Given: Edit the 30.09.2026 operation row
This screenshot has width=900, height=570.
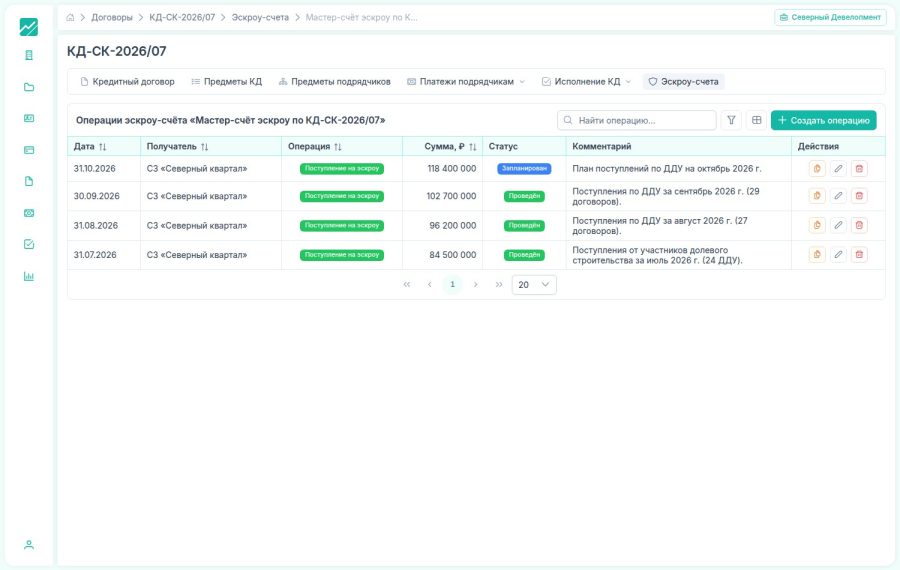Looking at the screenshot, I should click(838, 196).
